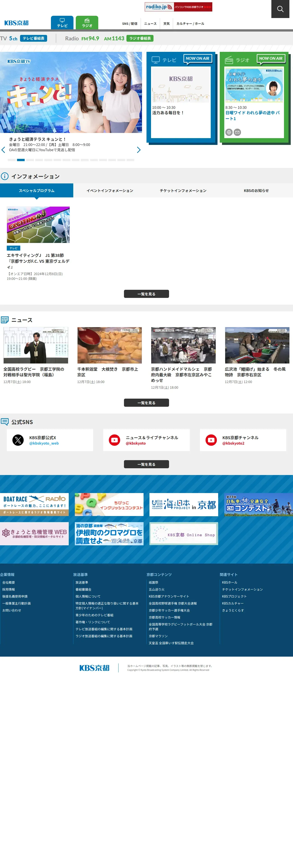Open the search magnifier icon
This screenshot has height=868, width=293.
[280, 9]
